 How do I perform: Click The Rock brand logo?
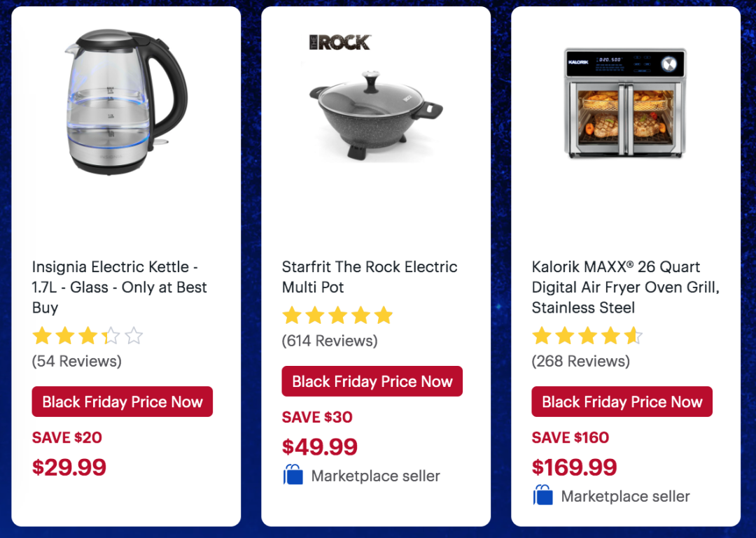[x=339, y=42]
